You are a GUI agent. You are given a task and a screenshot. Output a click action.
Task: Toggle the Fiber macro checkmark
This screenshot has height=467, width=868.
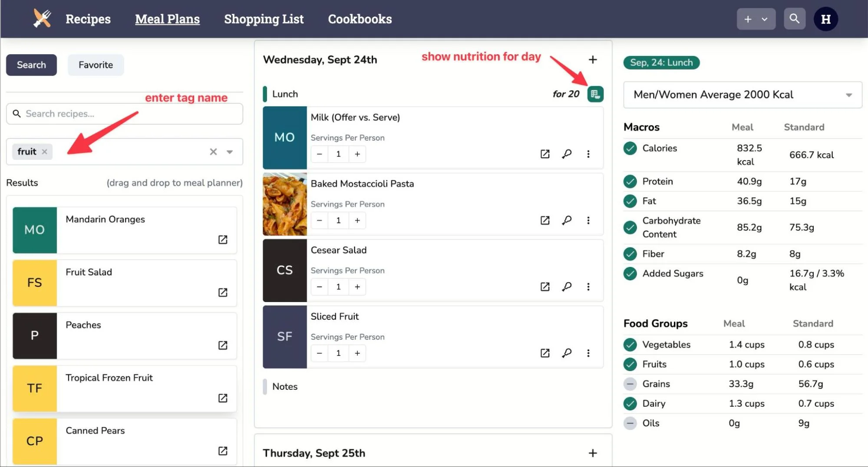pyautogui.click(x=630, y=253)
